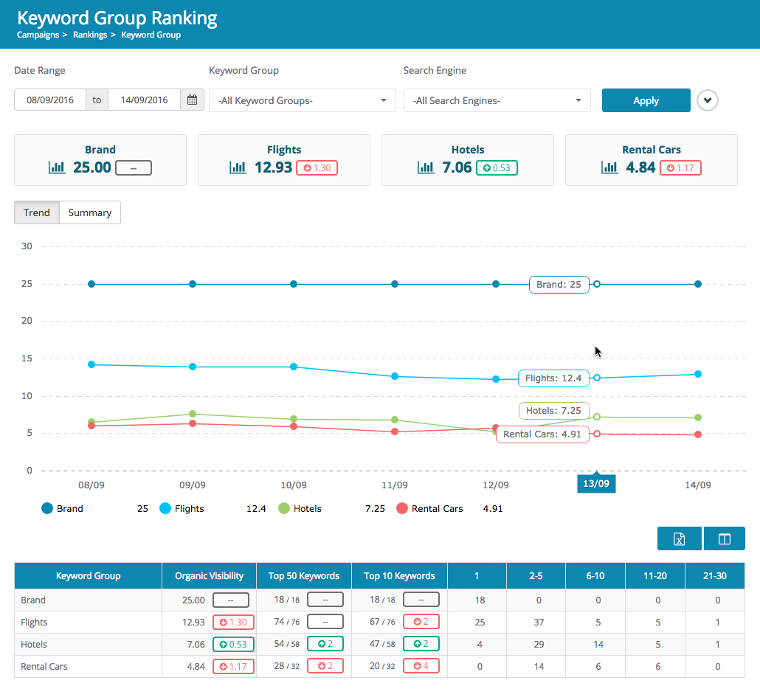The width and height of the screenshot is (760, 700).
Task: Hide the Rental Cars series in legend
Action: click(x=437, y=508)
